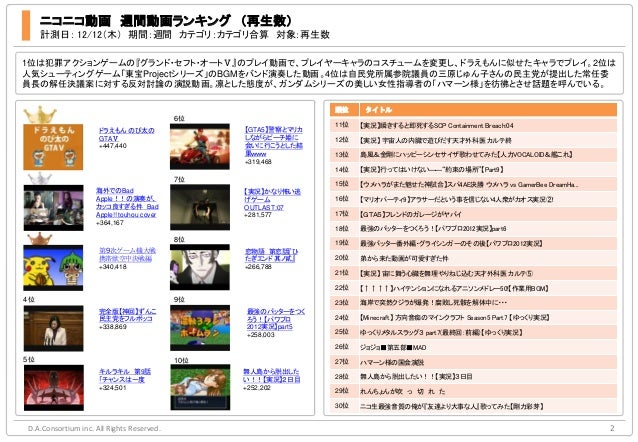
Task: Click the 計測日: 12/12(木) subtitle line
Action: [185, 35]
